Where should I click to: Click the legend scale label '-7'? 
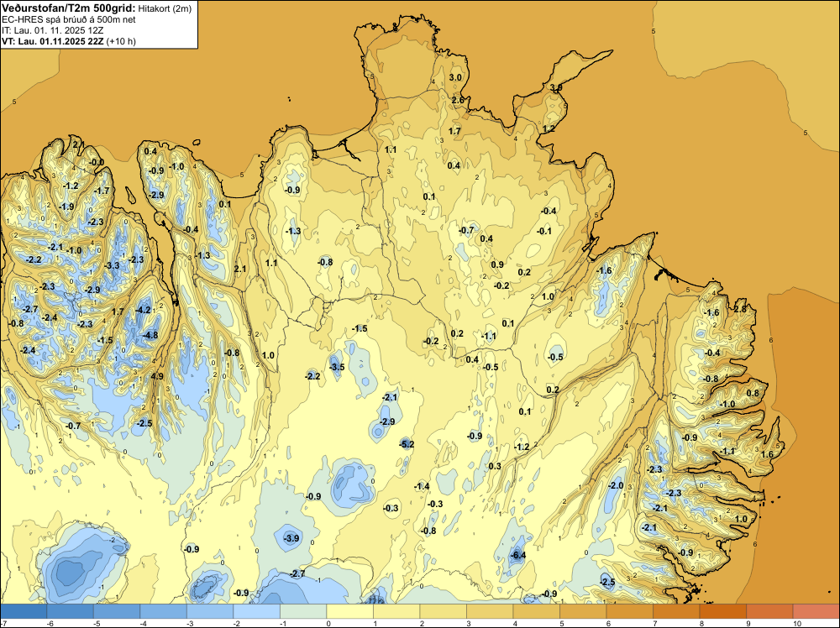[3, 623]
